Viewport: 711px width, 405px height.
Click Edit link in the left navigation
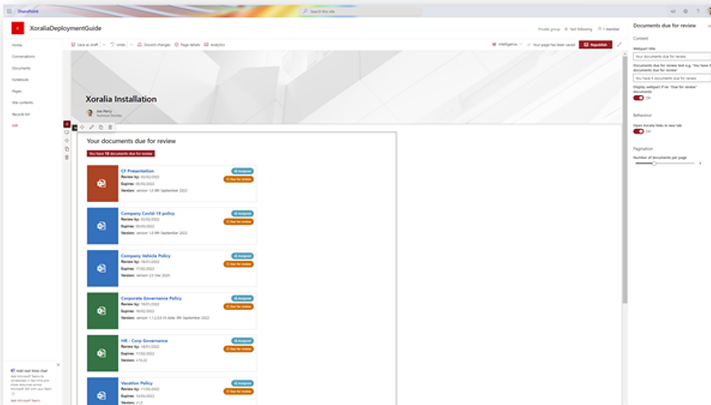[15, 126]
